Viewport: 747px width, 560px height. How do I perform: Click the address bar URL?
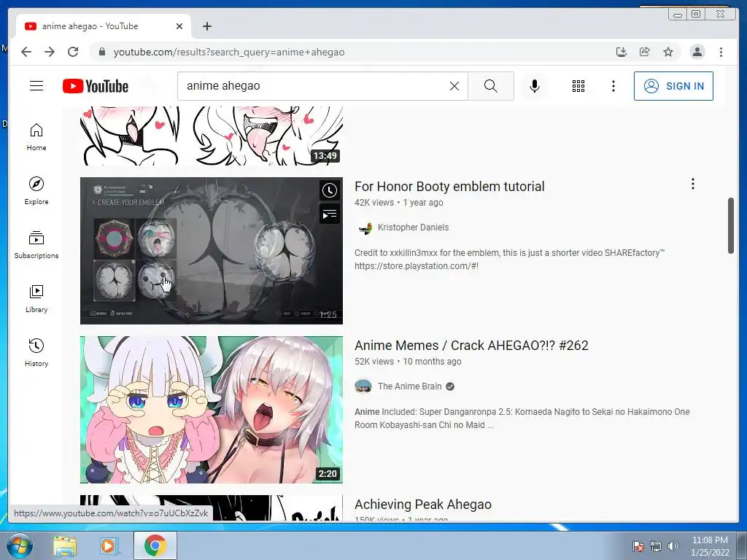coord(228,52)
